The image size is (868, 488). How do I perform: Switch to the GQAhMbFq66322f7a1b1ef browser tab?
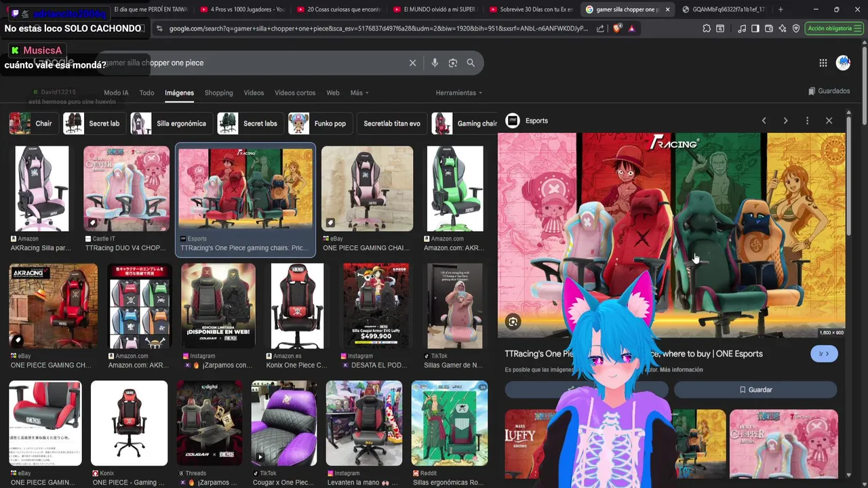tap(723, 9)
